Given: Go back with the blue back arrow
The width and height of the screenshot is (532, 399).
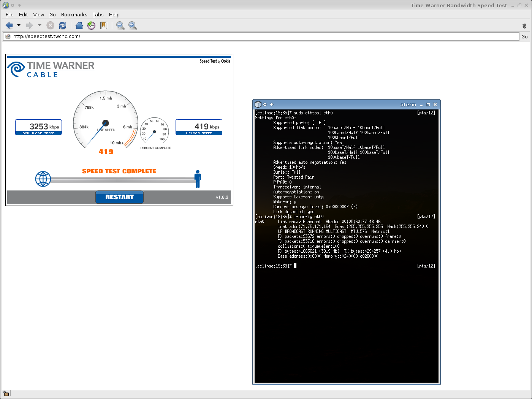Looking at the screenshot, I should pyautogui.click(x=9, y=25).
